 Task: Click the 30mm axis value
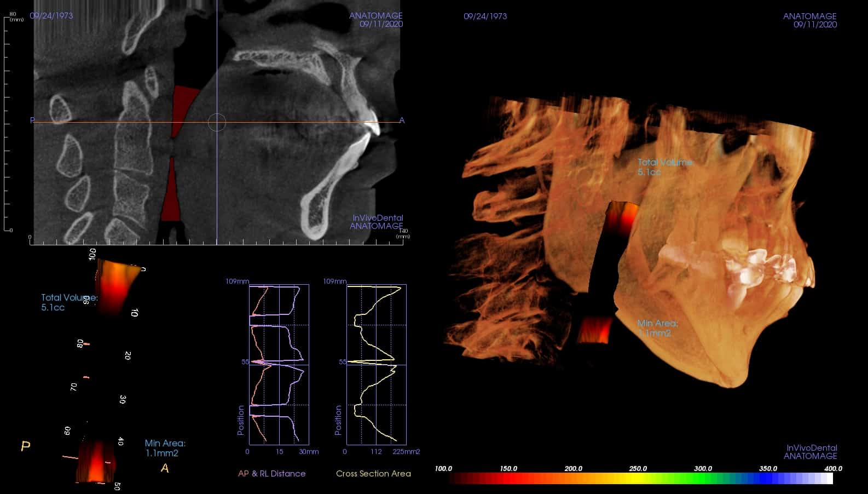tap(309, 452)
